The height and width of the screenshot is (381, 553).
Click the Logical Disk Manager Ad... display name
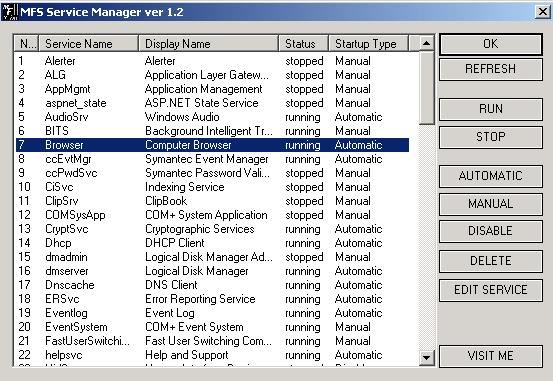[208, 257]
